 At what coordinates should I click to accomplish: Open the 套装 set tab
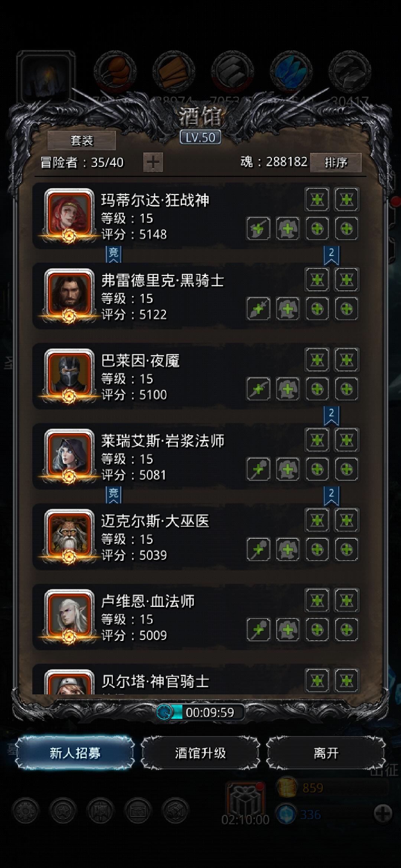point(82,141)
